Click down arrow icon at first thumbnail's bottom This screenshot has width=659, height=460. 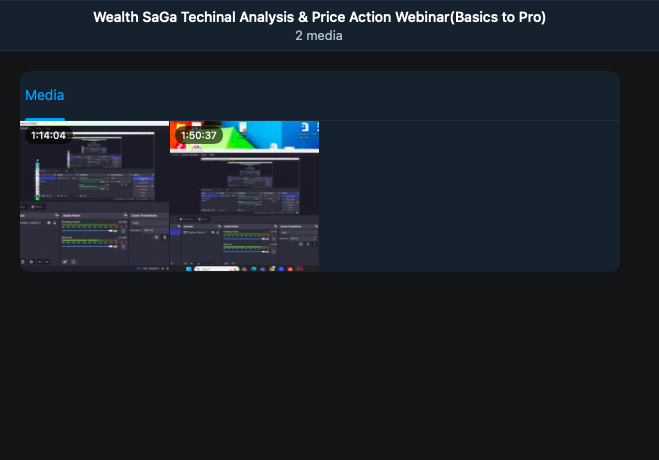click(x=47, y=262)
